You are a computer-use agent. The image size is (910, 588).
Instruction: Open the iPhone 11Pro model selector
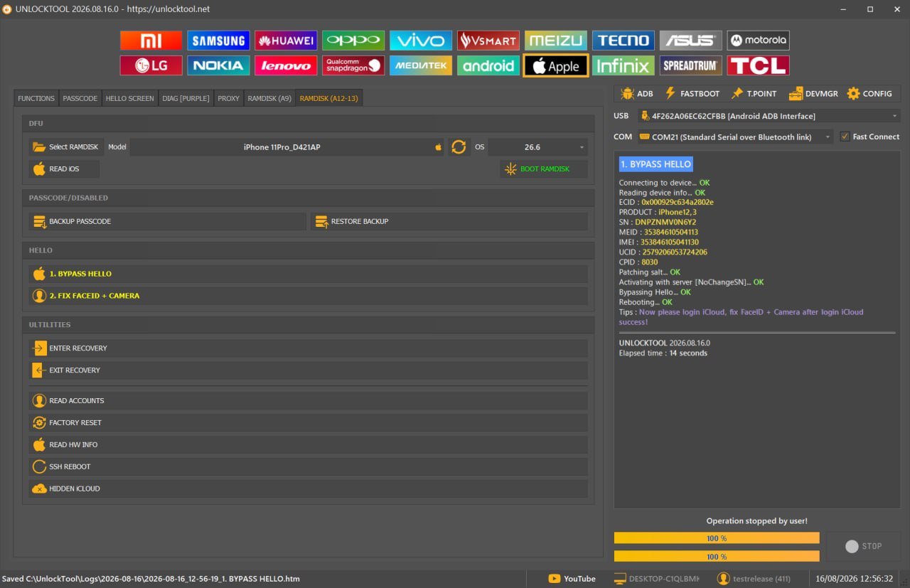pyautogui.click(x=287, y=147)
